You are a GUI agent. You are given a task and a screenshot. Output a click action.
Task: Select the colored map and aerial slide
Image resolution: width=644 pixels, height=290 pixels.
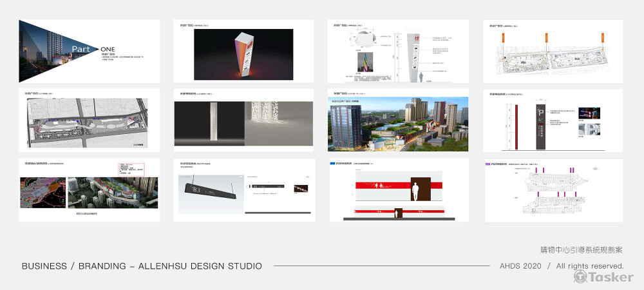pos(89,190)
